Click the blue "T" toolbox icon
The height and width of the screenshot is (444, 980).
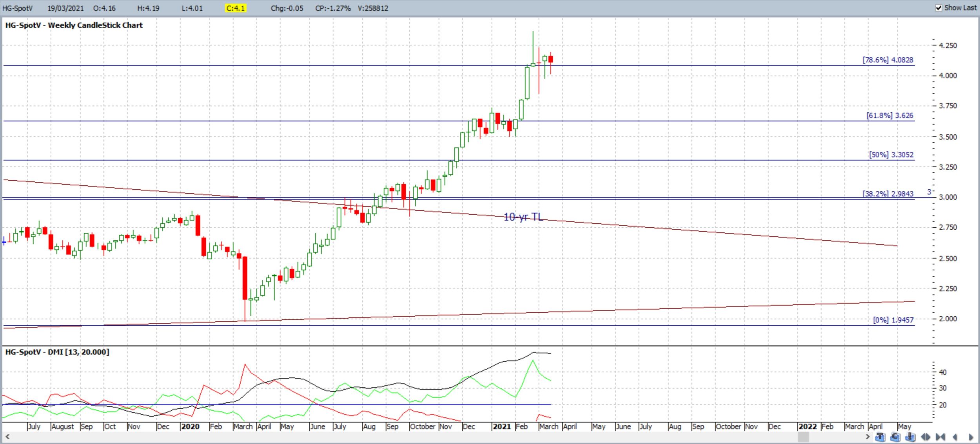(880, 437)
